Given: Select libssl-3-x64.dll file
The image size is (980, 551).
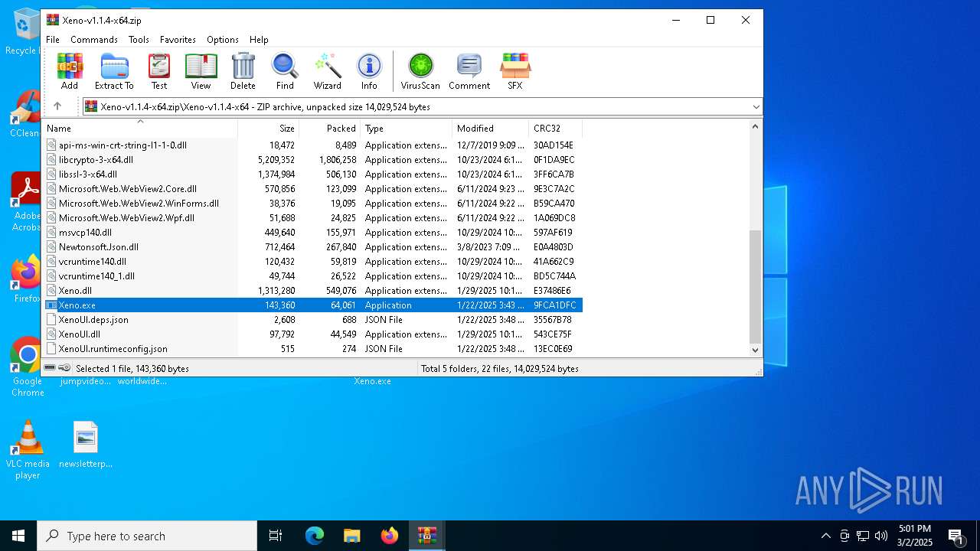Looking at the screenshot, I should (88, 174).
